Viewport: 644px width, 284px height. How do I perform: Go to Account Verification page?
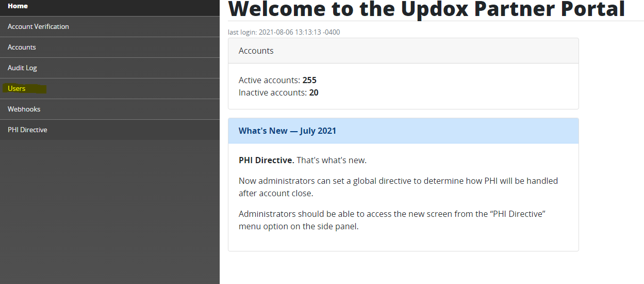coord(110,26)
